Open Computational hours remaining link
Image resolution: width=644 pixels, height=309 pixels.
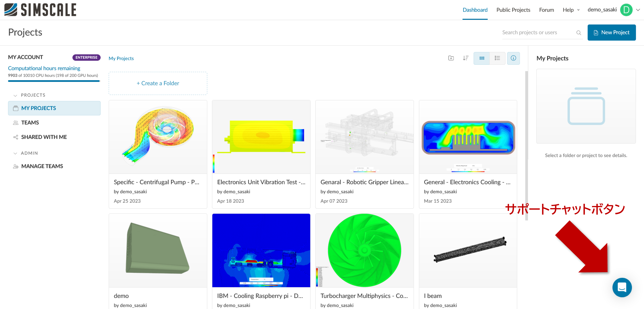click(44, 68)
